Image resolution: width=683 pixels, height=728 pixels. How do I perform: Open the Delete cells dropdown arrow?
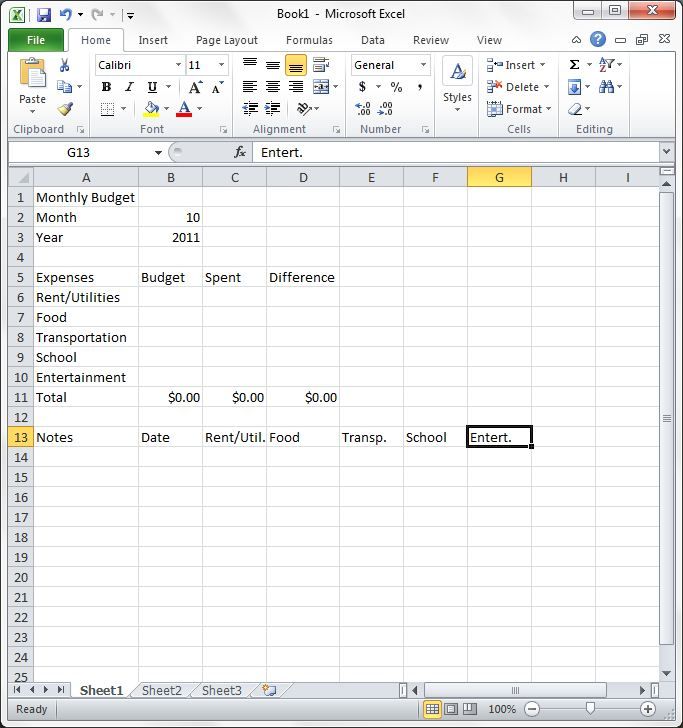pos(546,87)
